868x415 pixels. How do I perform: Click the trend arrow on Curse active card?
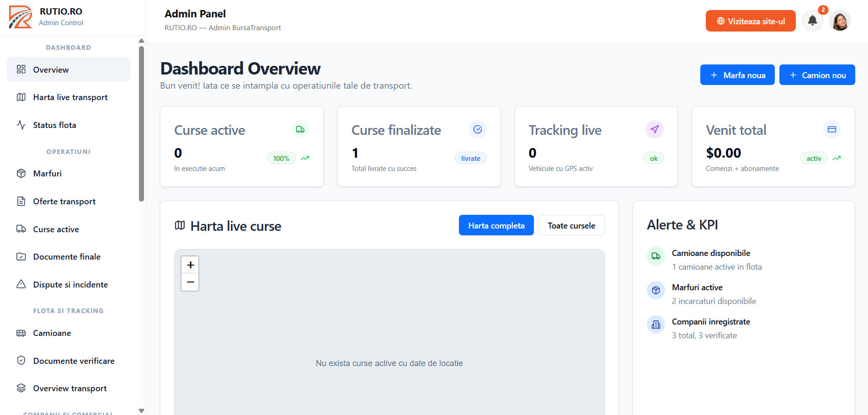pos(305,158)
